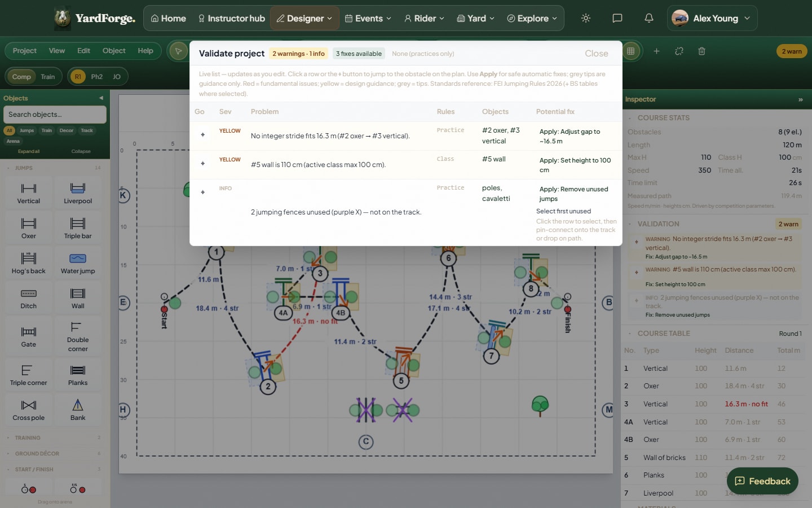Screen dimensions: 812x508
Task: Select the pointer tool in toolbar
Action: (x=178, y=51)
